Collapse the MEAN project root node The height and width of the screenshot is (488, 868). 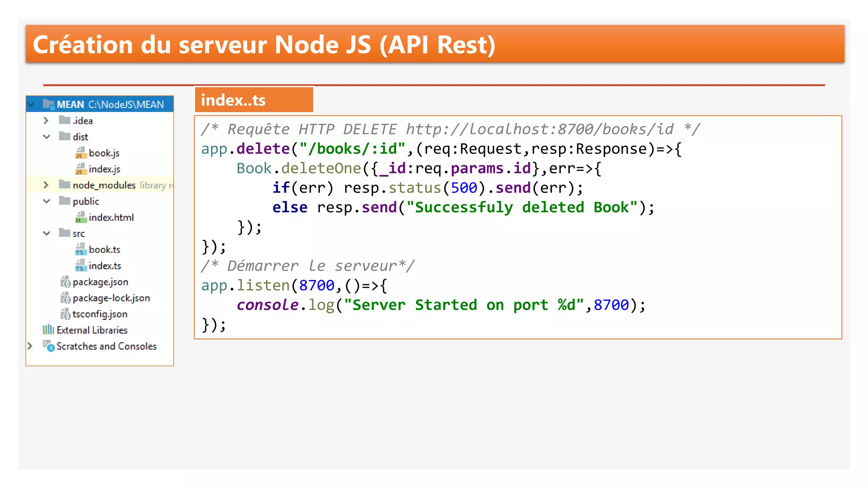point(31,104)
